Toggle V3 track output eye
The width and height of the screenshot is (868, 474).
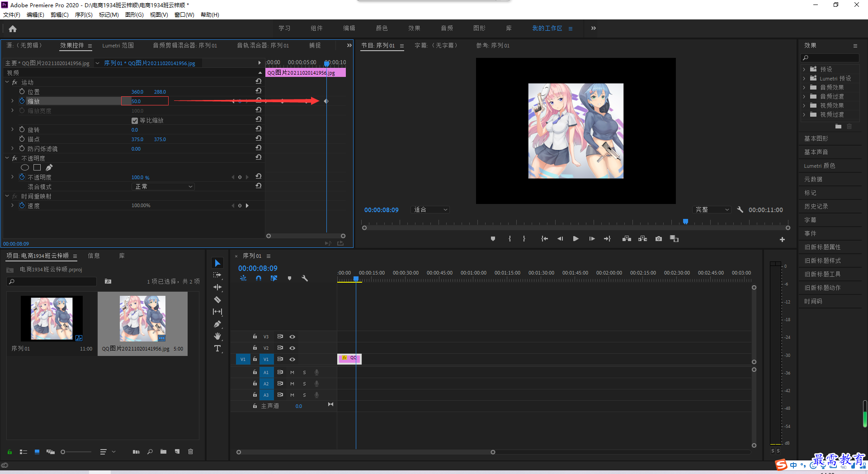(x=292, y=337)
